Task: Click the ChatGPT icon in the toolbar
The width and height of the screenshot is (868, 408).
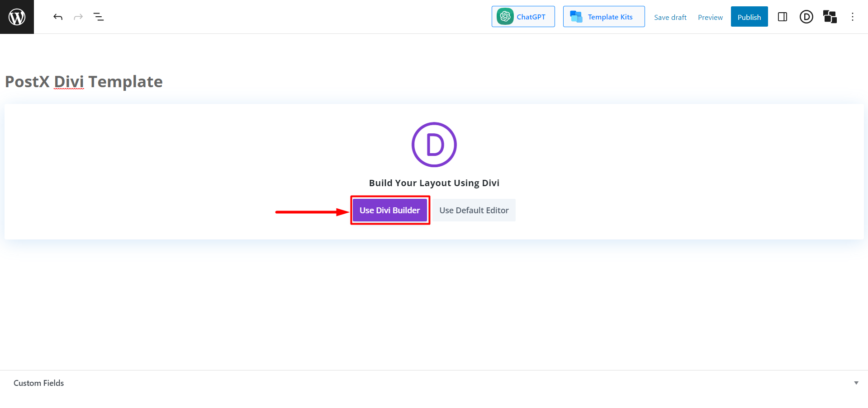Action: pyautogui.click(x=504, y=16)
